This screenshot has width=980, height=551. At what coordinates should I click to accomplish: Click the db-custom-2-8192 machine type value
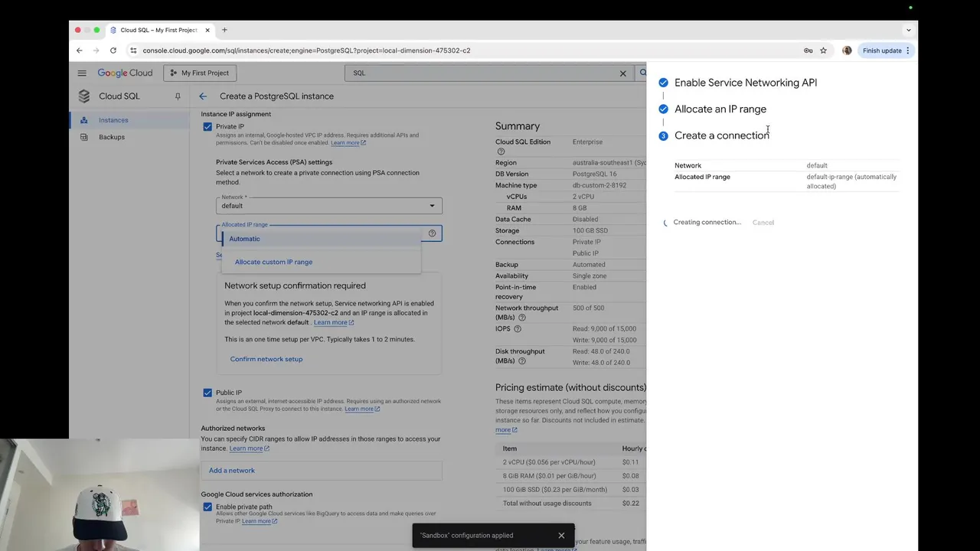point(599,185)
